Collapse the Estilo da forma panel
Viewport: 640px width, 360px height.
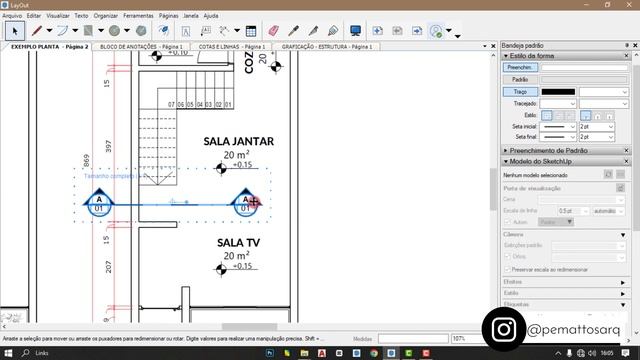(506, 56)
